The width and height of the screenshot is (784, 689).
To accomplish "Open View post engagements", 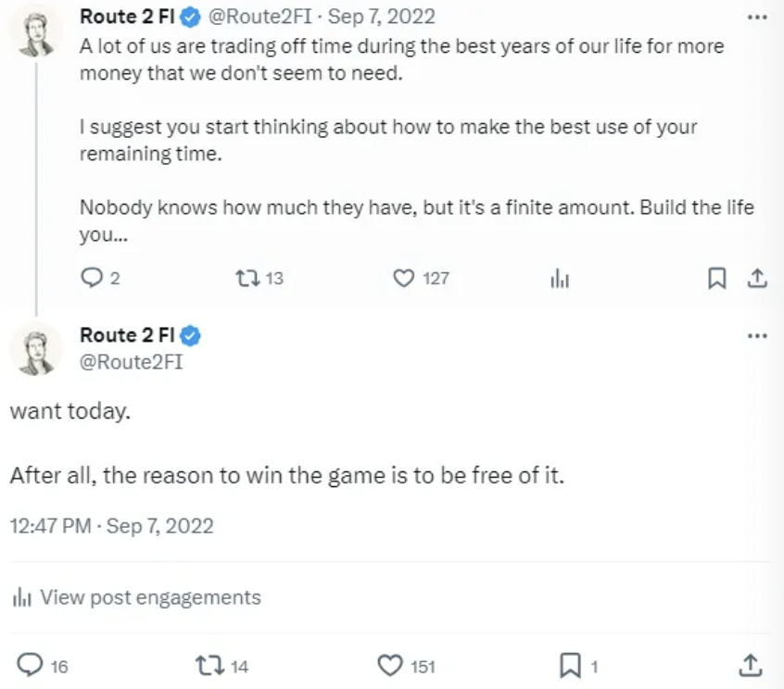I will coord(136,597).
